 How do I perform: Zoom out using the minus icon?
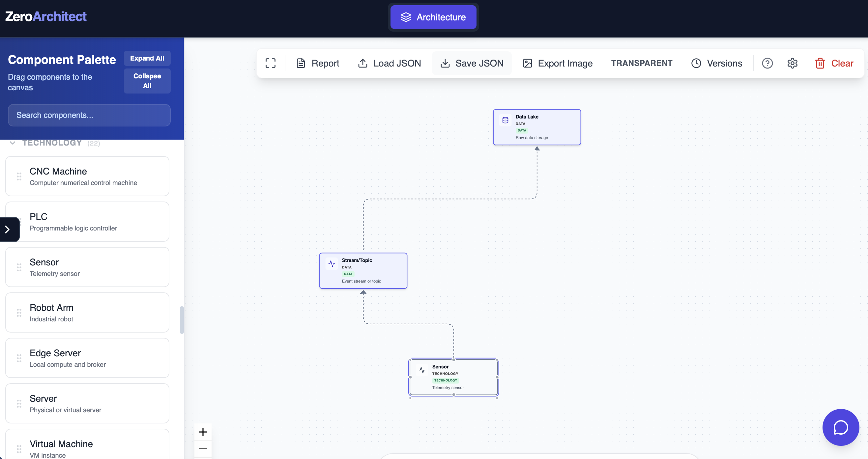203,449
